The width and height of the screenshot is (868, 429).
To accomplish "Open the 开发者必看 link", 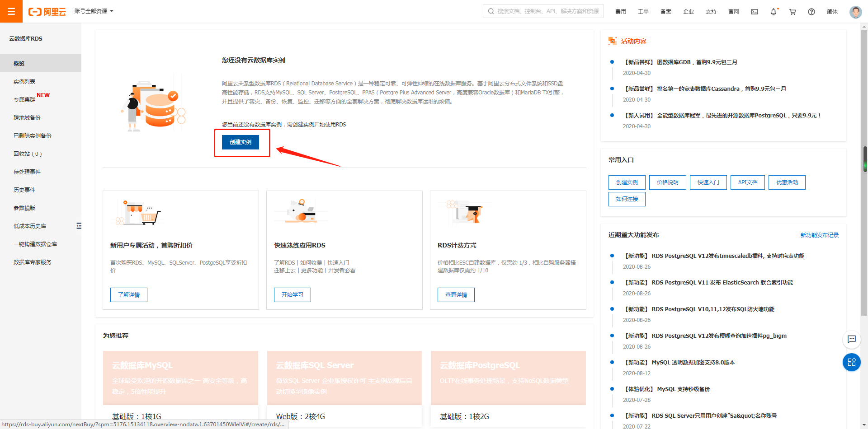I will point(342,270).
